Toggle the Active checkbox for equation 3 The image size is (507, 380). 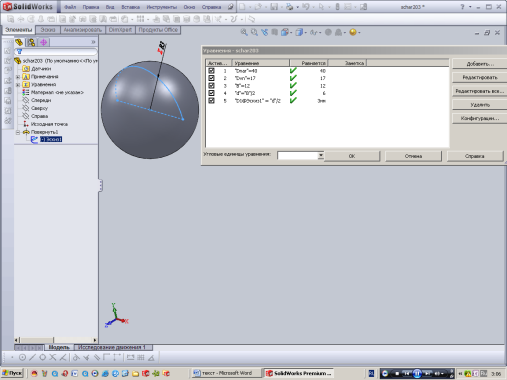coord(211,86)
